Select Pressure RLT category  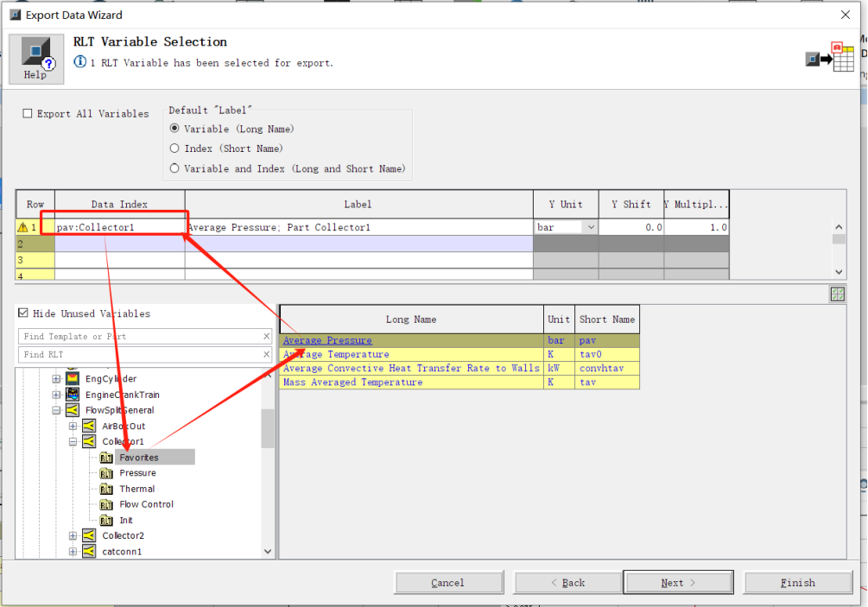click(138, 473)
